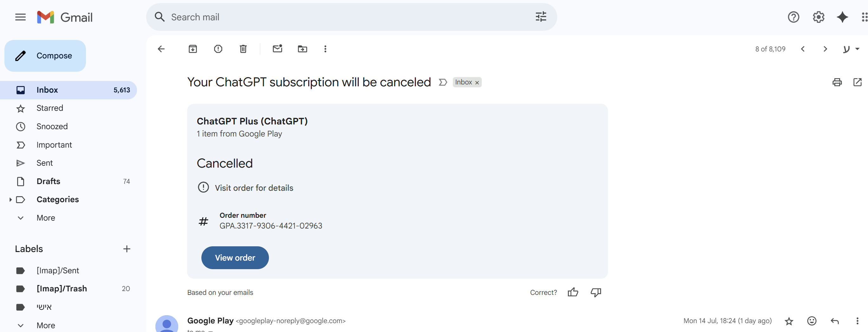Click the Search mail field
868x332 pixels.
[337, 17]
